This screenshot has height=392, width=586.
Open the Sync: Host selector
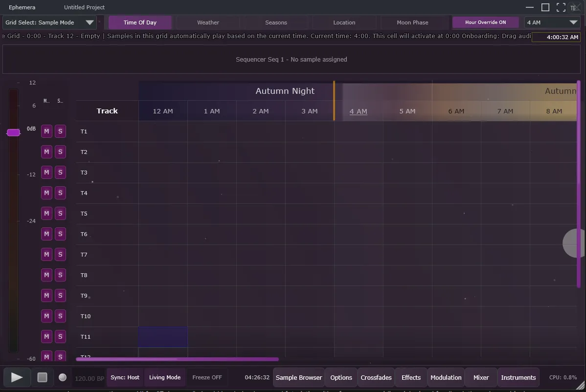[x=125, y=377]
